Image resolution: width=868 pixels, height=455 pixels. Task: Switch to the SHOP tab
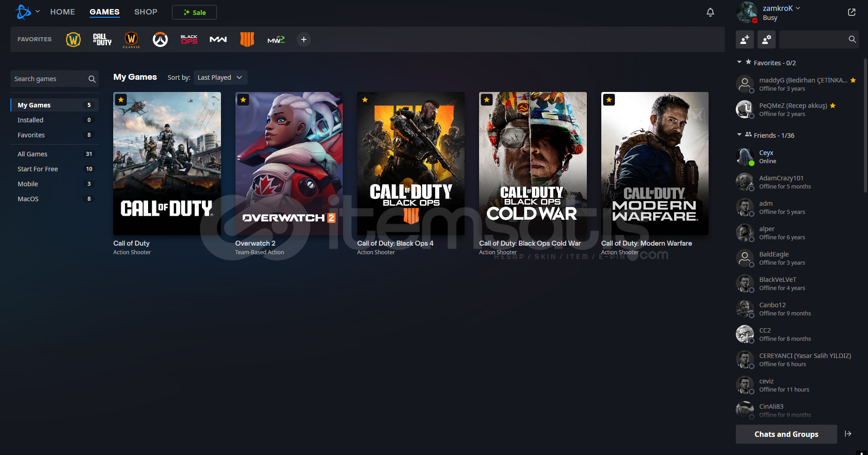pos(146,12)
